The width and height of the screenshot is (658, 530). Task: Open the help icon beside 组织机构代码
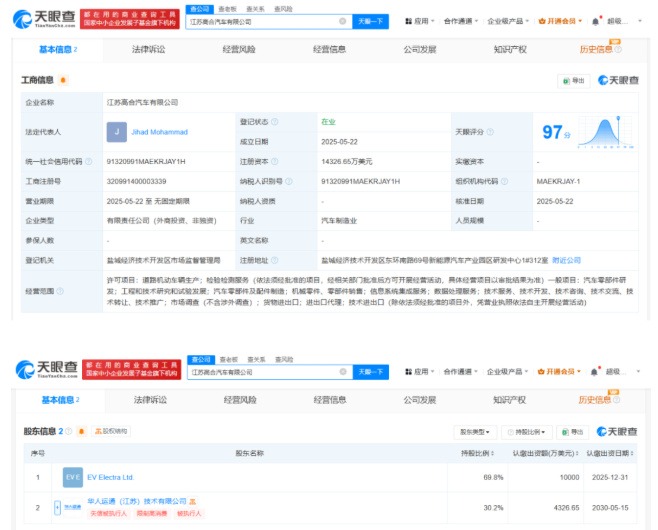504,181
